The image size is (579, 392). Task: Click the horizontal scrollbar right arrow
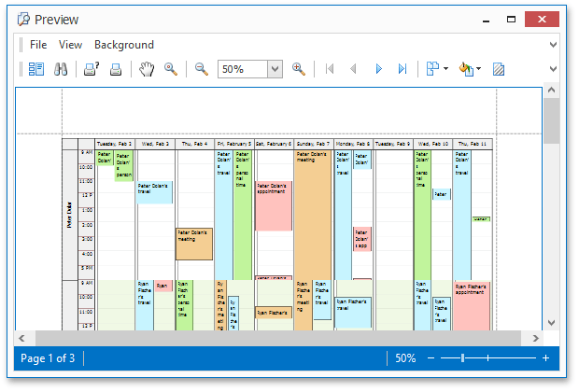[535, 339]
